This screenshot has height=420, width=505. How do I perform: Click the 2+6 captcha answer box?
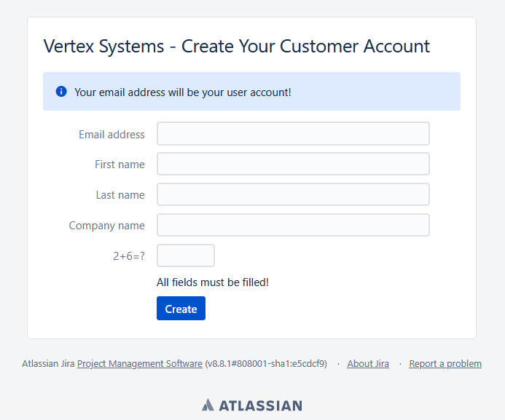186,256
